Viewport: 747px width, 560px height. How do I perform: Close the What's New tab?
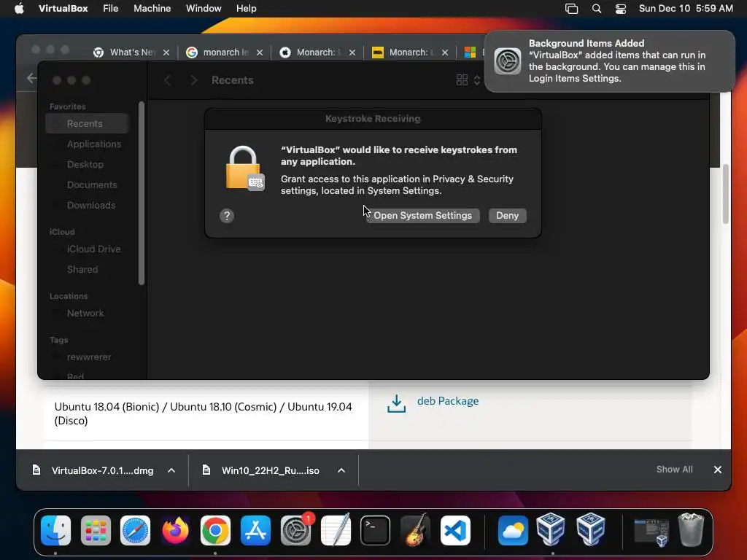166,52
